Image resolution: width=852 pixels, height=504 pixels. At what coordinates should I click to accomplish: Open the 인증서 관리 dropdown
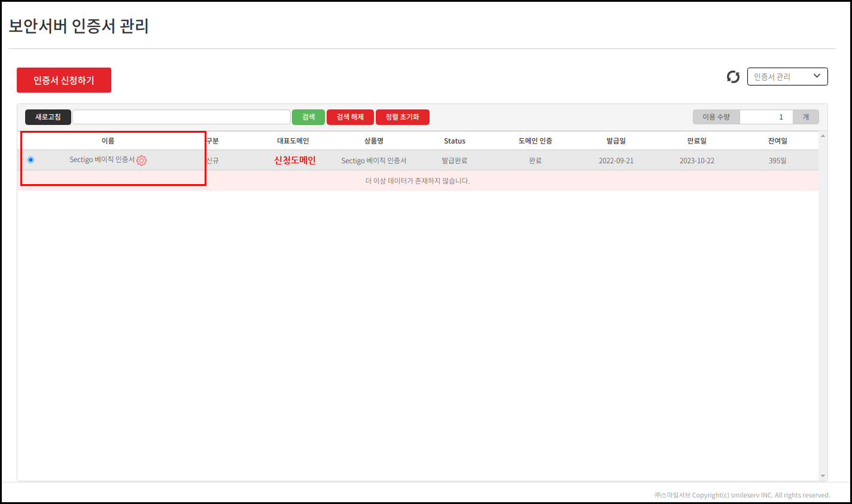[x=787, y=77]
